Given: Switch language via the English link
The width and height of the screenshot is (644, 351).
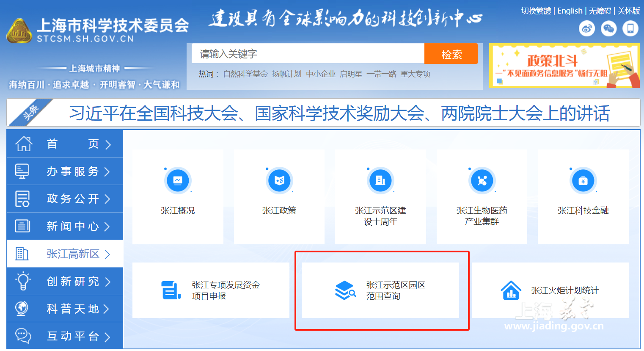Looking at the screenshot, I should coord(570,11).
